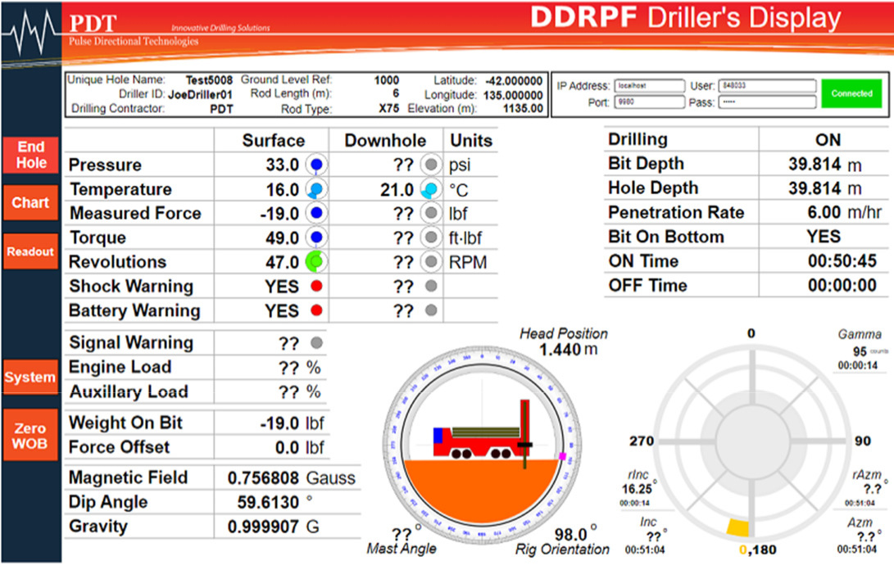Click the surface Temperature value 16.0
This screenshot has height=588, width=894.
pos(282,190)
